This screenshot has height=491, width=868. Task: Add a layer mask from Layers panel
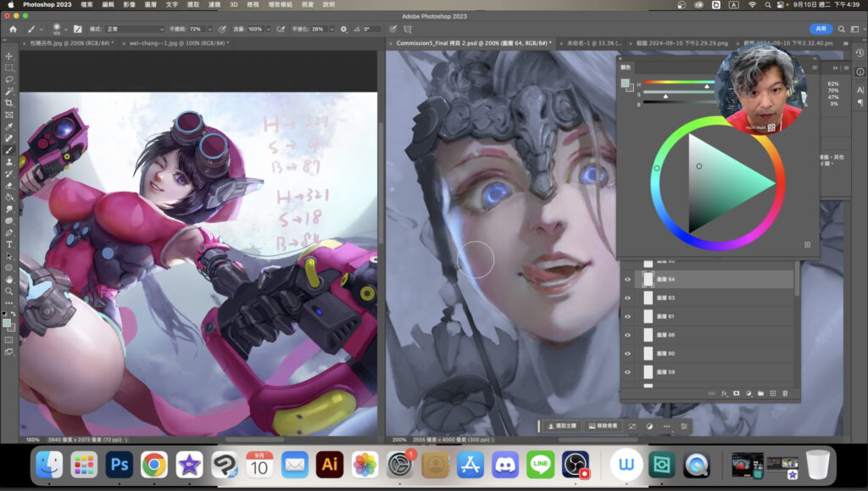point(737,393)
